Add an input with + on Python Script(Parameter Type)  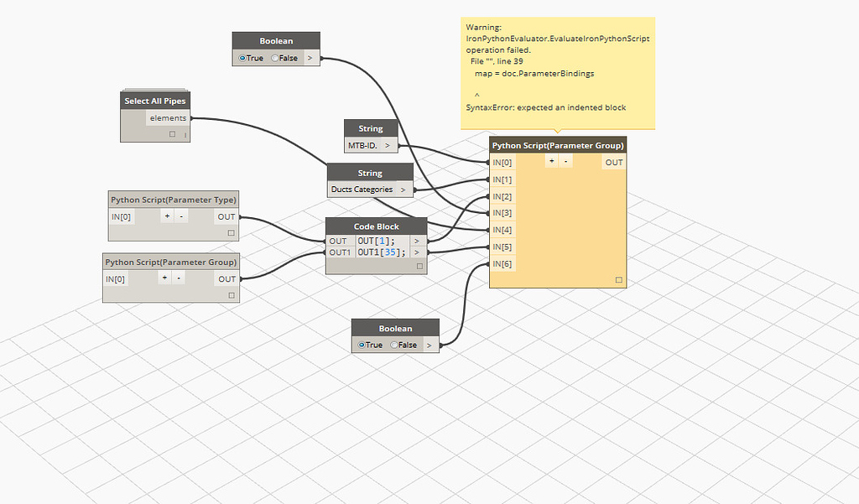coord(167,216)
